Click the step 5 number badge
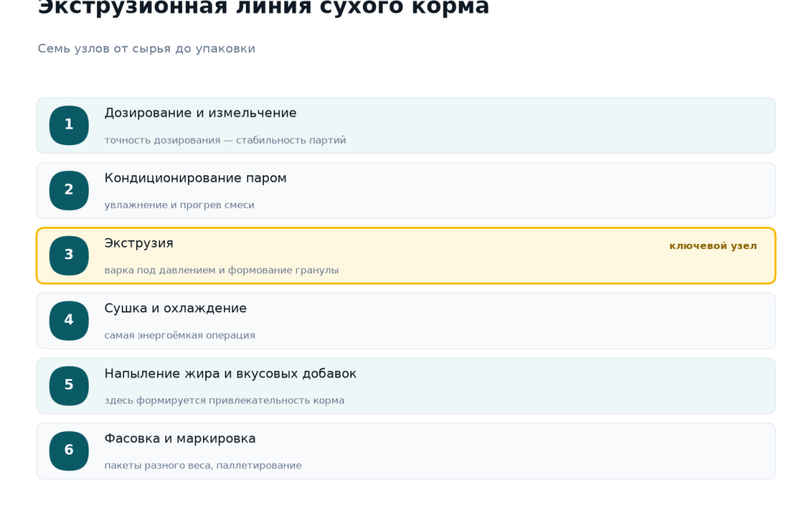This screenshot has height=508, width=812. click(x=69, y=385)
